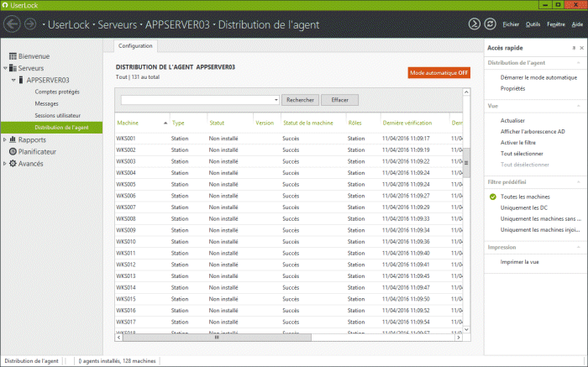Viewport: 588px width, 367px height.
Task: Select the Configuration tab
Action: pos(135,45)
